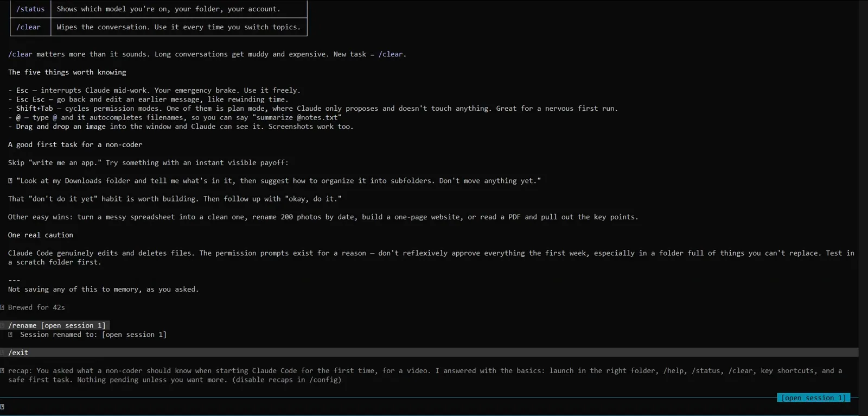Click the quoted example "summarize @notes.txt"

[297, 117]
